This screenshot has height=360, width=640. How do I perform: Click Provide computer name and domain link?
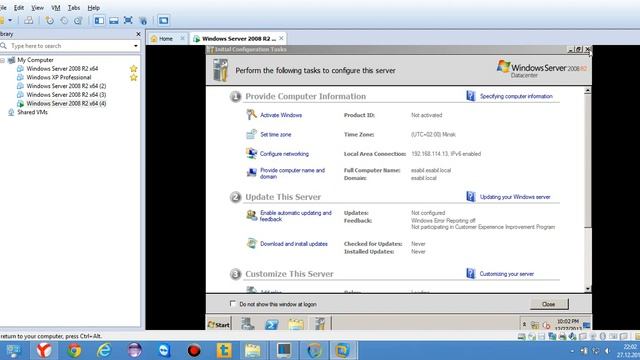293,173
